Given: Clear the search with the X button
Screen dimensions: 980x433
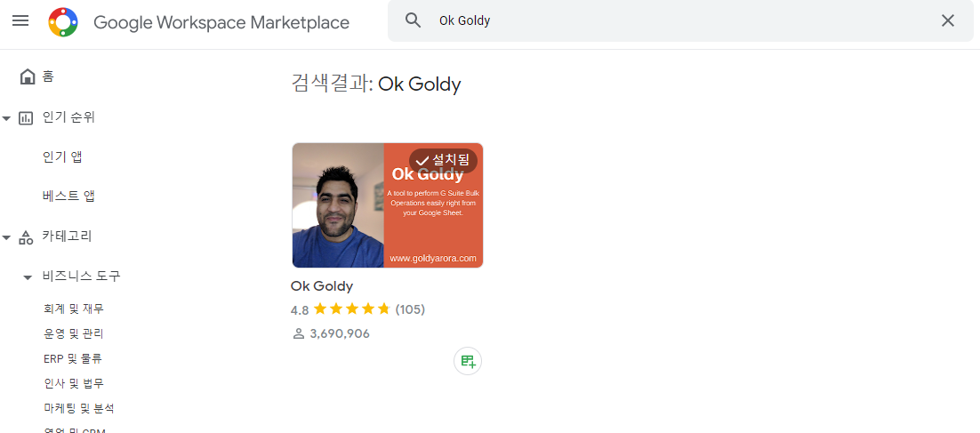Looking at the screenshot, I should [947, 20].
